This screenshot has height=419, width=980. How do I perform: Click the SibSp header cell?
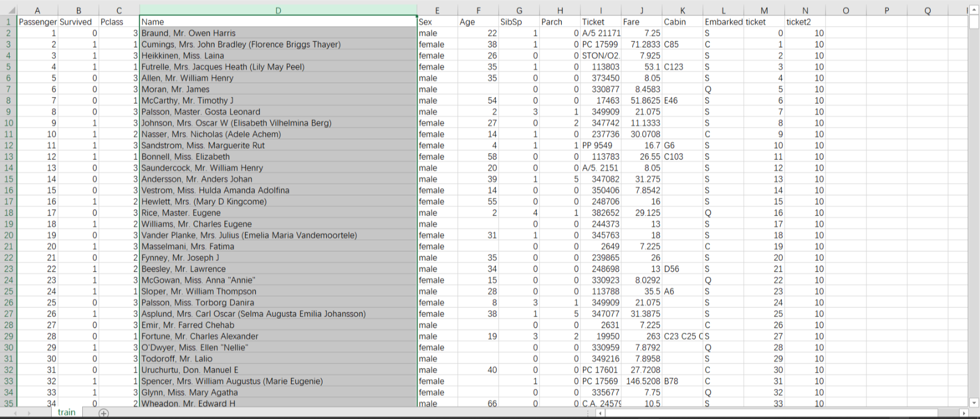coord(519,22)
